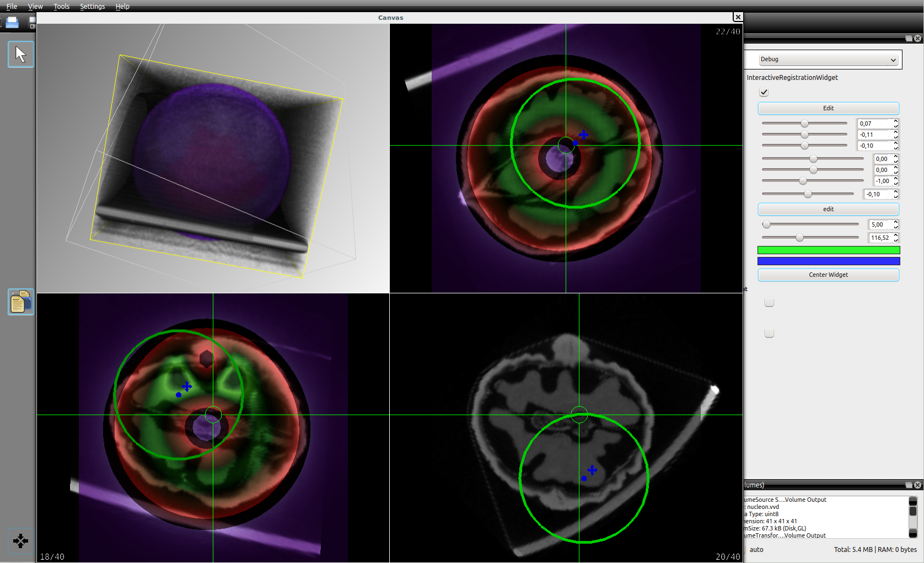Click the clipboard documents icon in left sidebar

click(21, 302)
